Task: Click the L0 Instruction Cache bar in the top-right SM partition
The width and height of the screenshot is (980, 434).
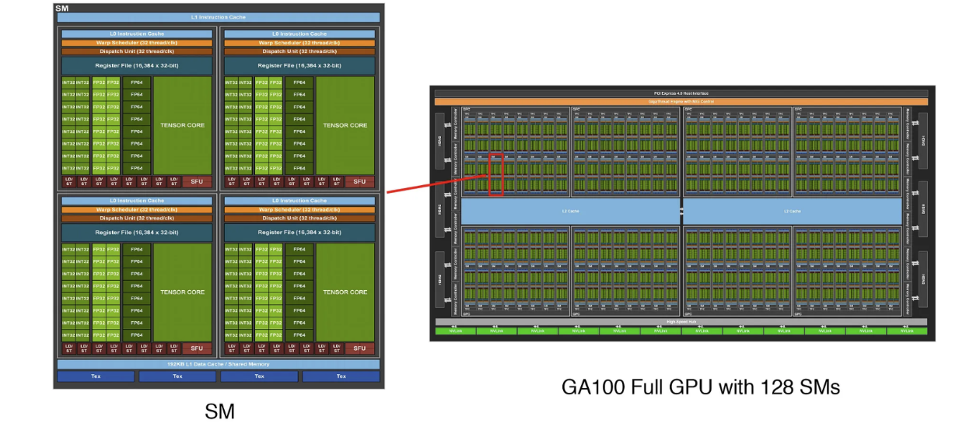Action: point(299,33)
